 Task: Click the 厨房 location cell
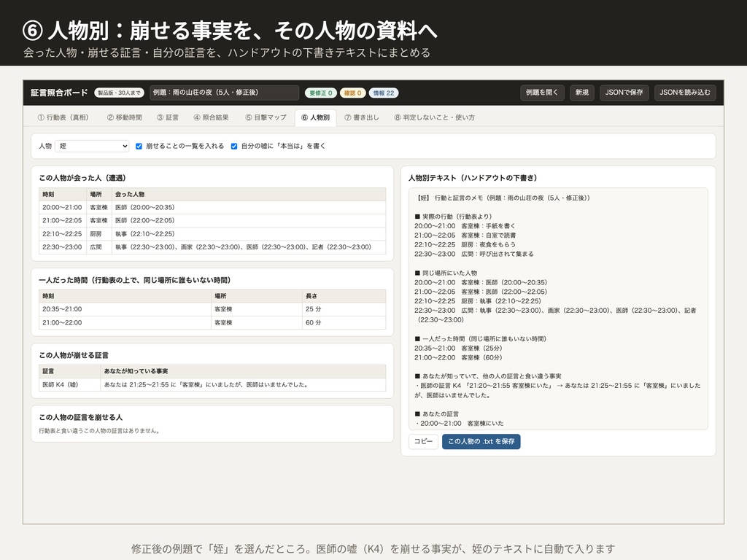coord(99,234)
